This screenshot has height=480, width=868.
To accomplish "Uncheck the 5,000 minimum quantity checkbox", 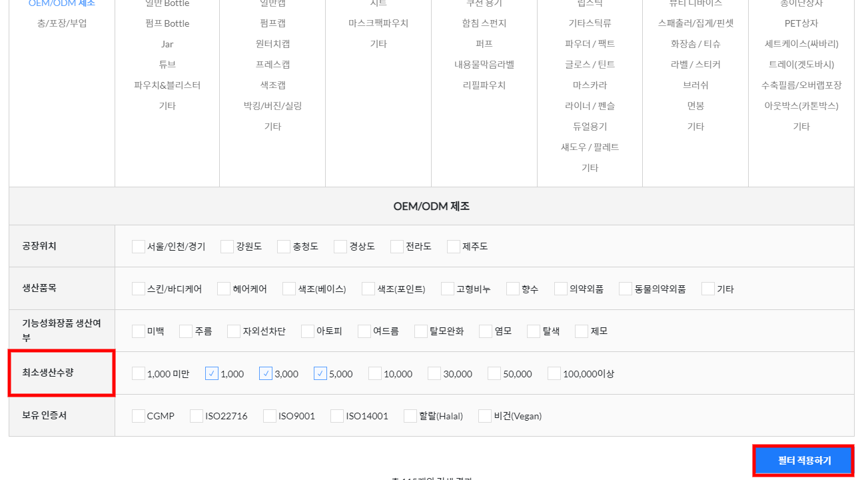I will (320, 374).
